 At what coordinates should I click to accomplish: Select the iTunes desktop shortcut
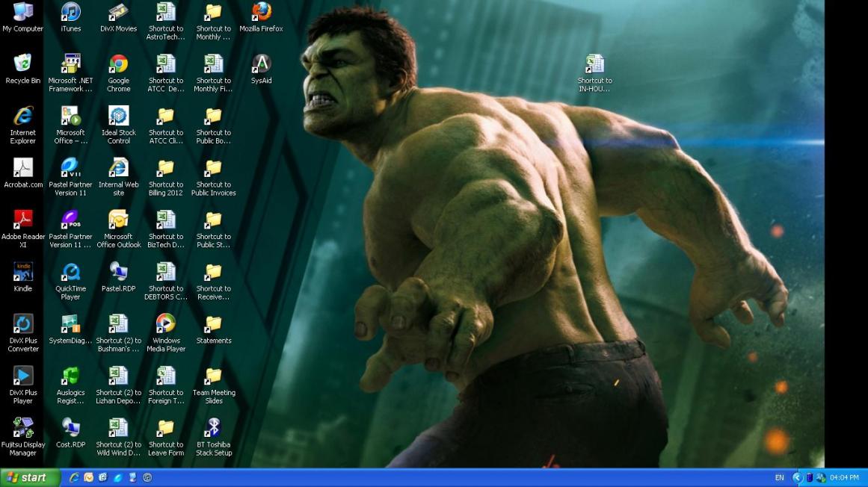click(x=70, y=12)
